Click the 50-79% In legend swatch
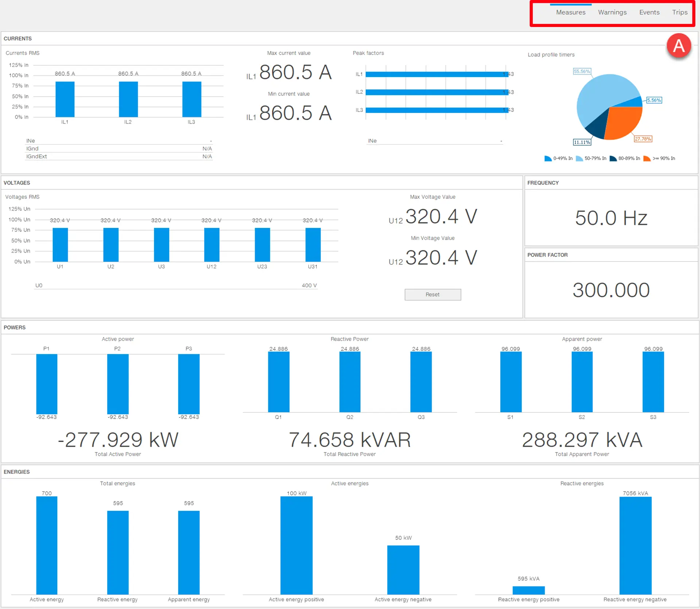 [579, 159]
